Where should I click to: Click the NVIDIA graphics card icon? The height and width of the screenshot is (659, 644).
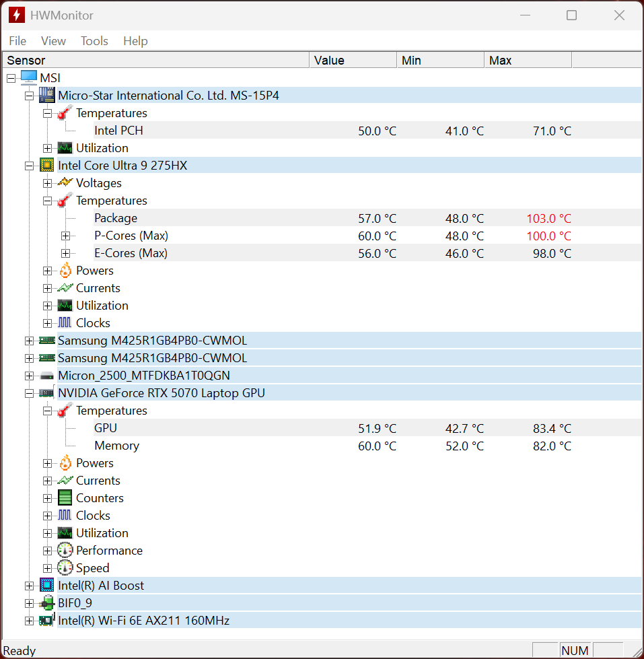coord(46,393)
